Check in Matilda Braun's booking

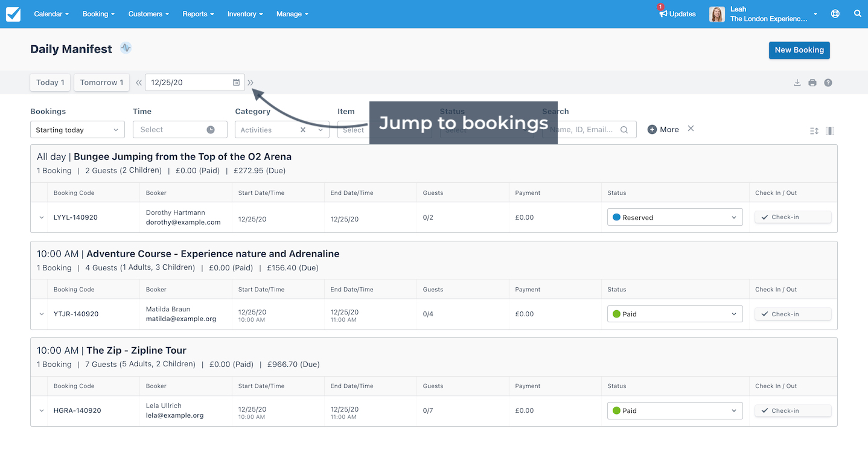793,314
